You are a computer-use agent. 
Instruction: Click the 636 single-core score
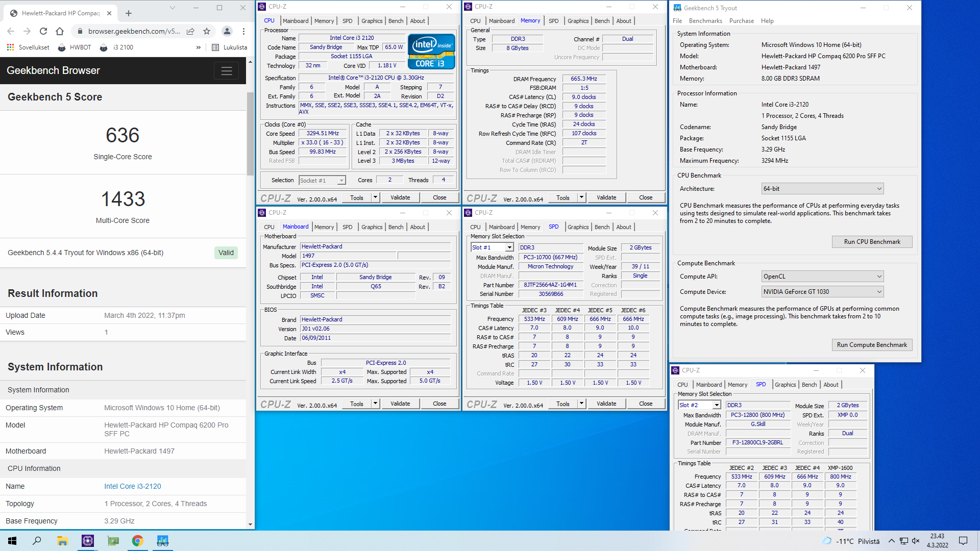coord(122,135)
